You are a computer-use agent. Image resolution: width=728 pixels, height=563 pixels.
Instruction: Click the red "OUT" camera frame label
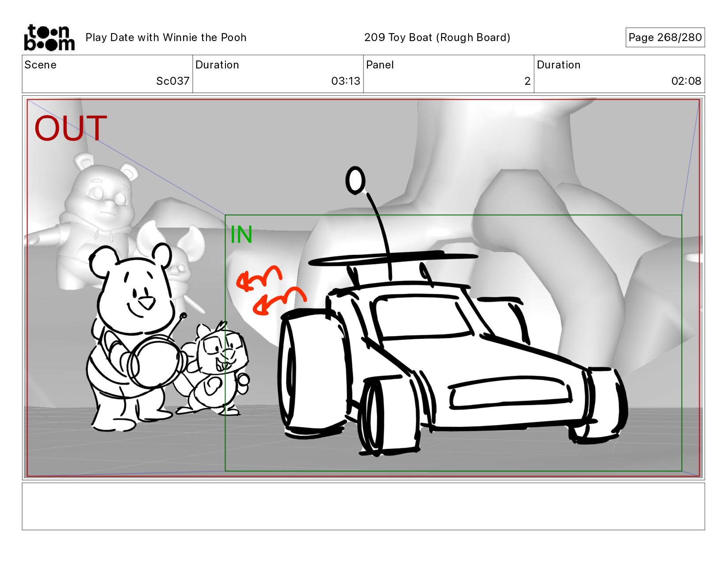[x=71, y=128]
